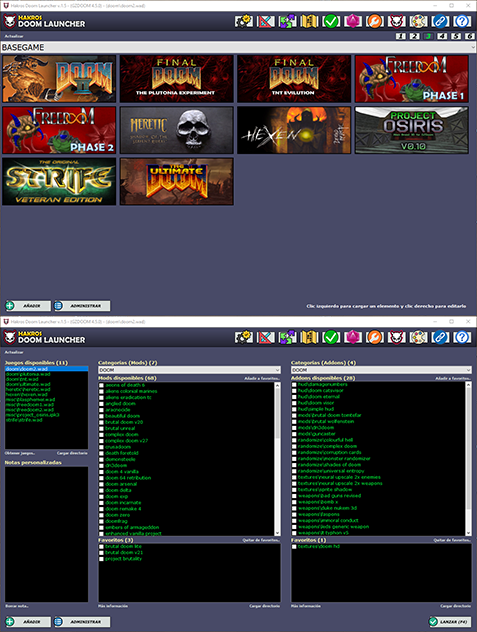The width and height of the screenshot is (477, 632).
Task: Click 'Añadir a favoritos...' above the mods list
Action: 262,378
